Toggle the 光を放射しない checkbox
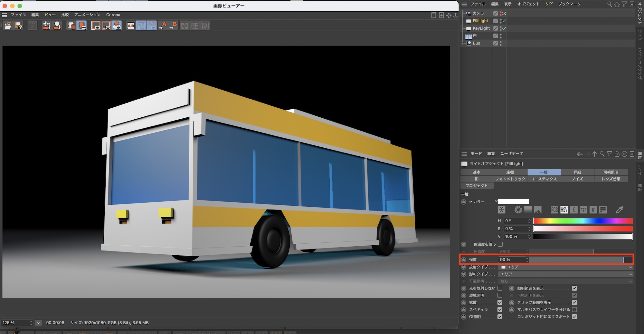Image resolution: width=644 pixels, height=334 pixels. 500,288
